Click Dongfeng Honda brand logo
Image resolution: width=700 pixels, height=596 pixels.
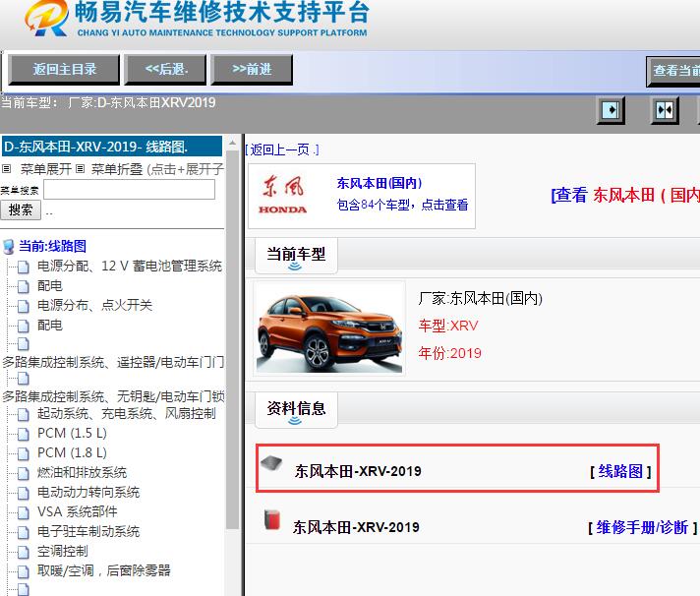(x=282, y=196)
